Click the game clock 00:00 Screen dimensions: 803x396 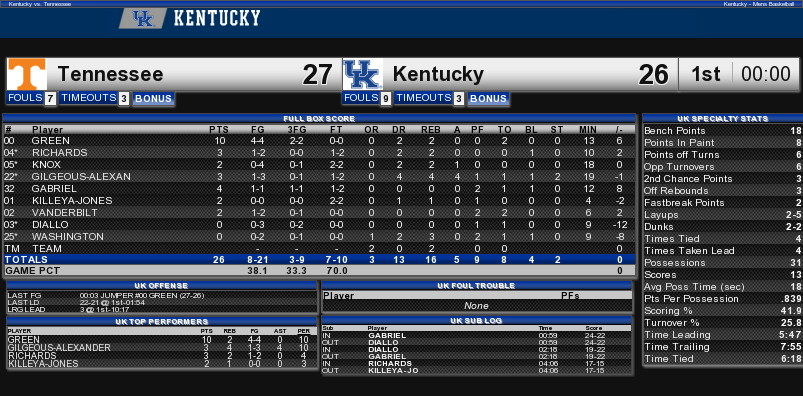(x=766, y=74)
